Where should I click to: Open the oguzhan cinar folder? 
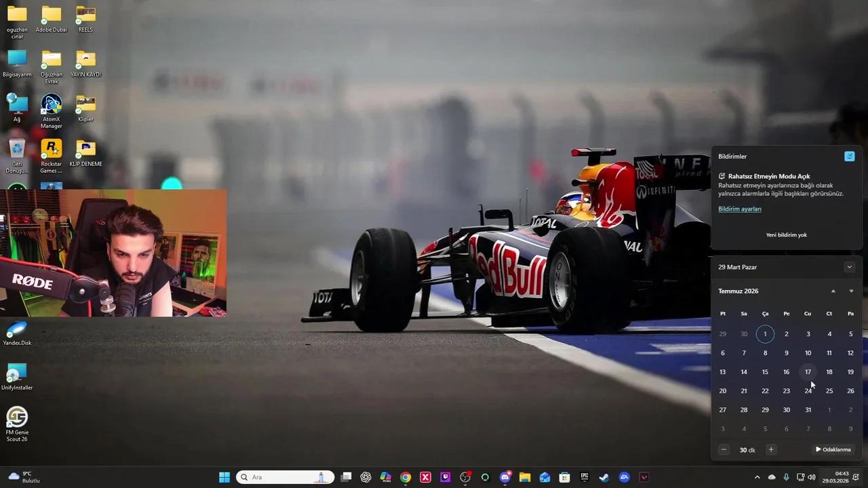pos(17,22)
